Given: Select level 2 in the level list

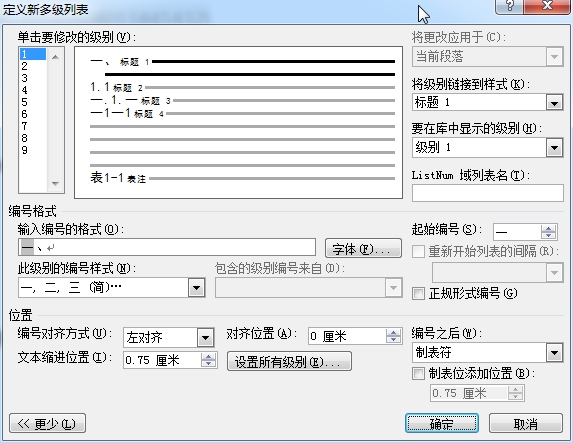Looking at the screenshot, I should [x=33, y=66].
